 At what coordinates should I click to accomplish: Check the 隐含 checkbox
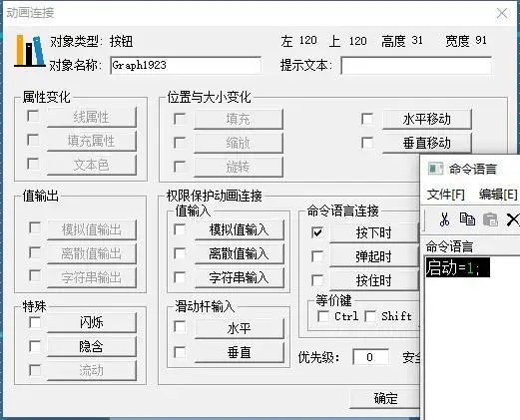pos(35,346)
